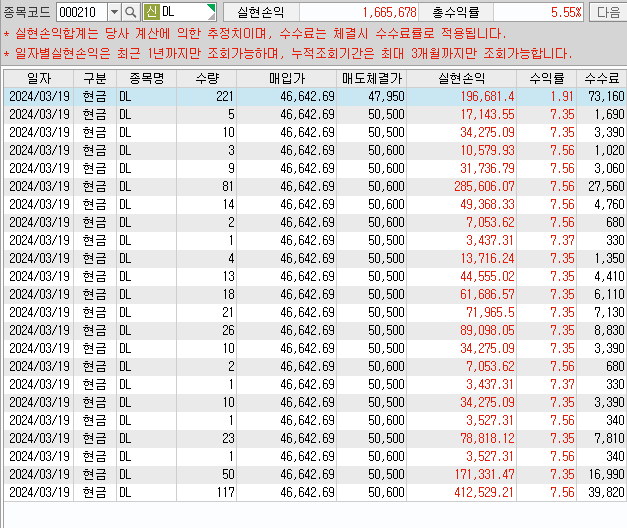Click the 실현손익 summary label at top
Viewport: 627px width, 528px height.
[261, 12]
